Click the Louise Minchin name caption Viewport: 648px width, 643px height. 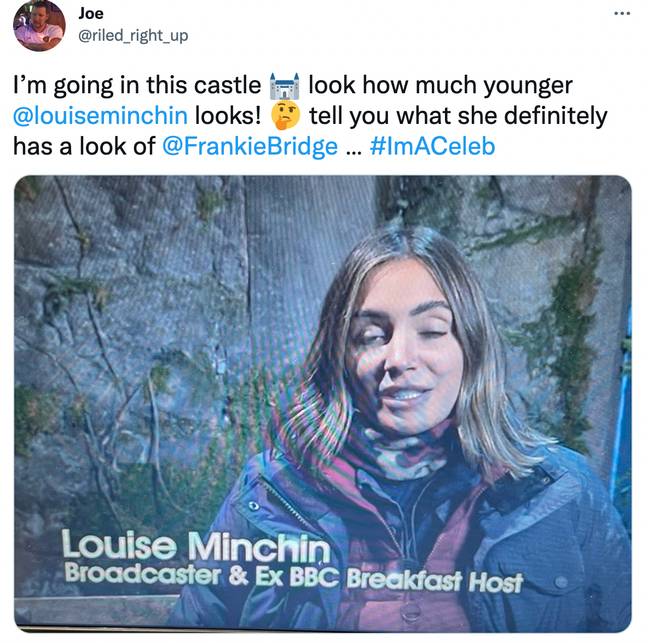[196, 546]
